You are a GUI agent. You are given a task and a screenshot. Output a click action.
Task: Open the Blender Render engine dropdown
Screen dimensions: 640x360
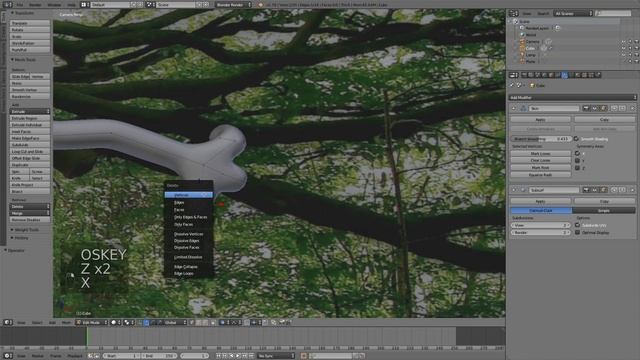click(x=233, y=4)
